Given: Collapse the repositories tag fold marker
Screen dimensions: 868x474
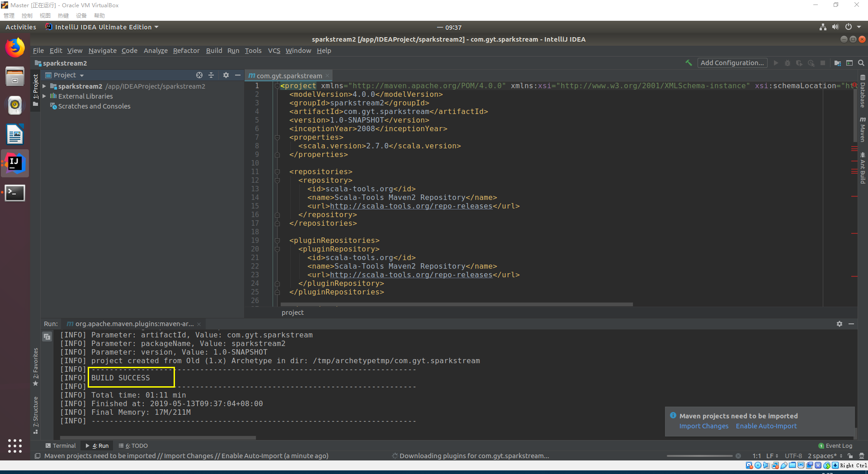Looking at the screenshot, I should pyautogui.click(x=277, y=172).
